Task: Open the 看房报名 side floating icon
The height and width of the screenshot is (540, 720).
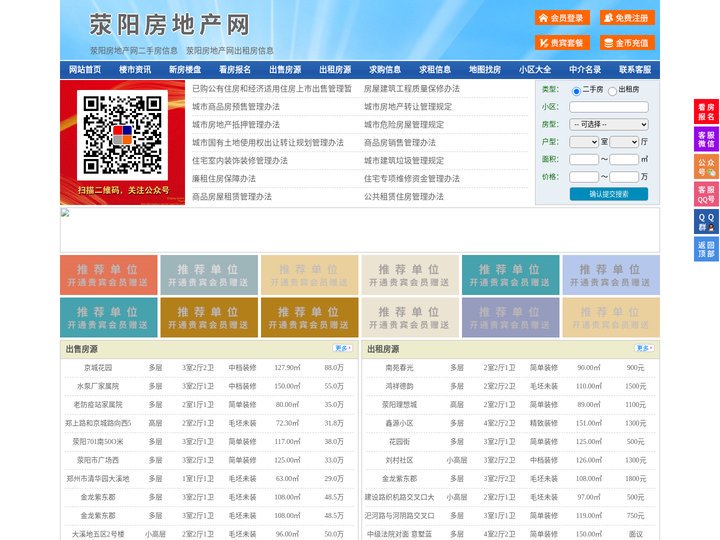Action: tap(706, 112)
